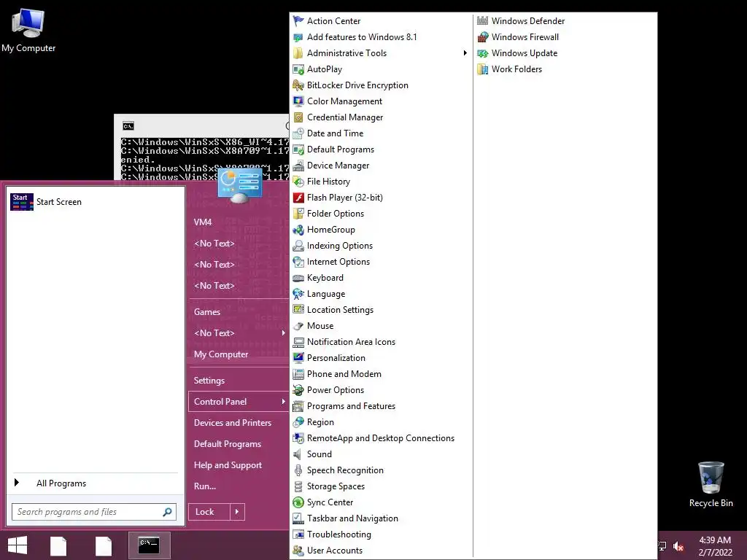Screen dimensions: 747x560
Task: Click the Device Manager icon
Action: click(x=298, y=166)
